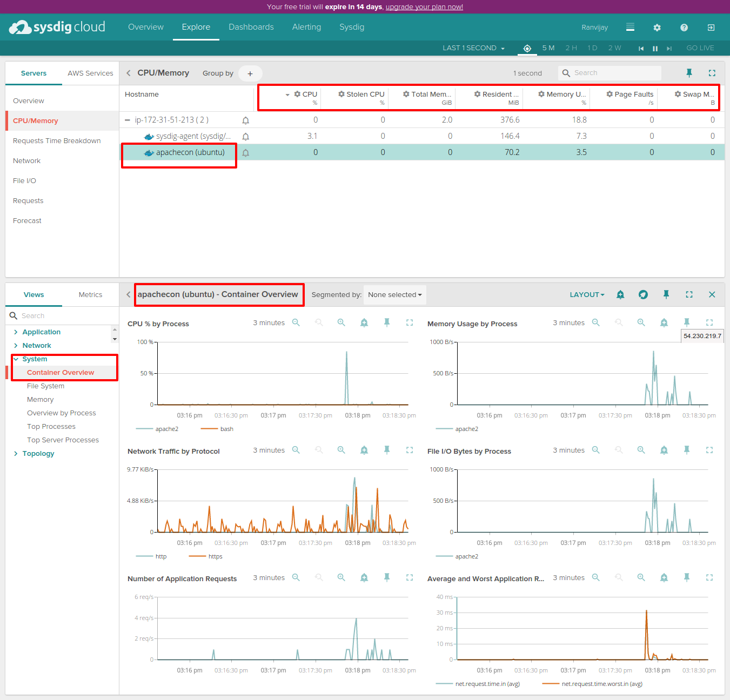Viewport: 730px width, 700px height.
Task: Open the settings gear in top navigation
Action: (657, 28)
